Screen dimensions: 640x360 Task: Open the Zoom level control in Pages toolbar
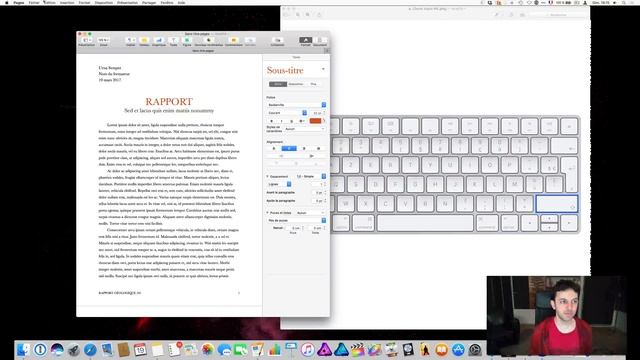(103, 40)
